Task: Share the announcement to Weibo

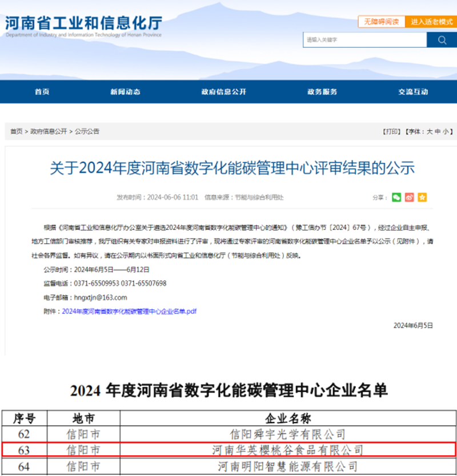Action: tap(410, 197)
